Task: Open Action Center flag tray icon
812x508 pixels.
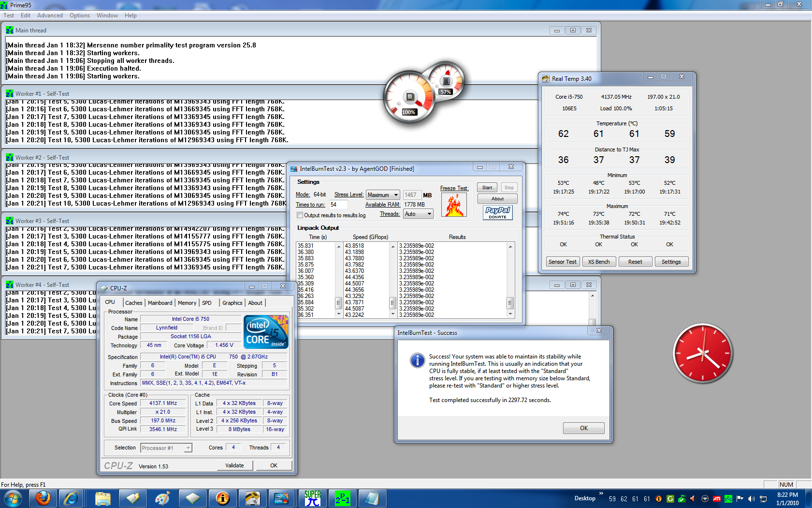Action: [740, 499]
